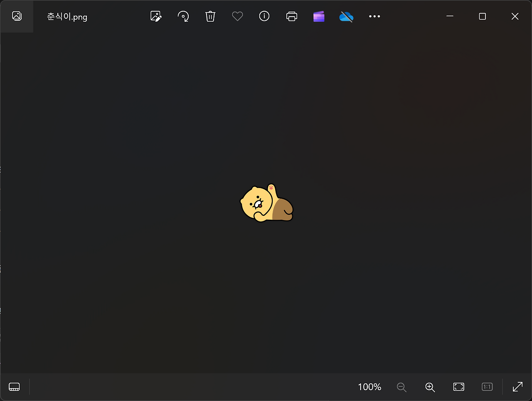Image resolution: width=532 pixels, height=401 pixels.
Task: Click the 1:1 actual size button
Action: click(x=487, y=387)
